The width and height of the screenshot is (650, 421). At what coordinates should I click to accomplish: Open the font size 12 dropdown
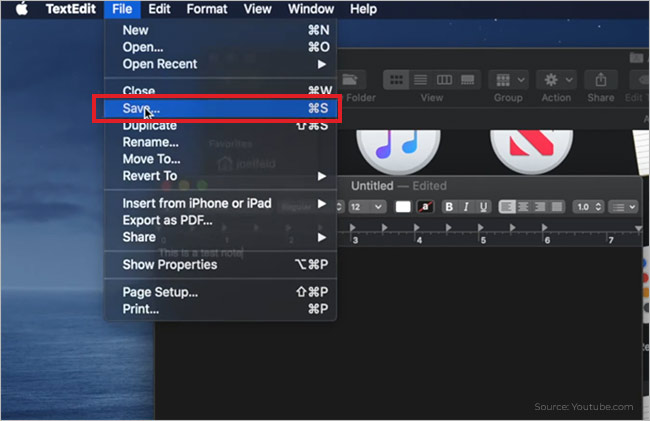(366, 207)
